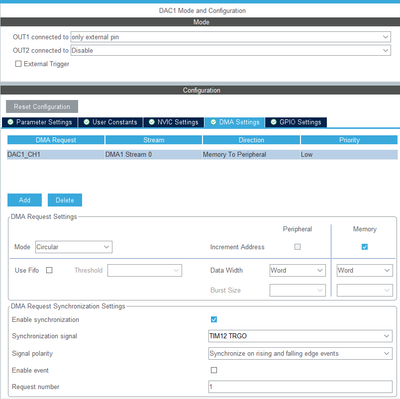
Task: Check the Use Fifo checkbox
Action: click(49, 270)
